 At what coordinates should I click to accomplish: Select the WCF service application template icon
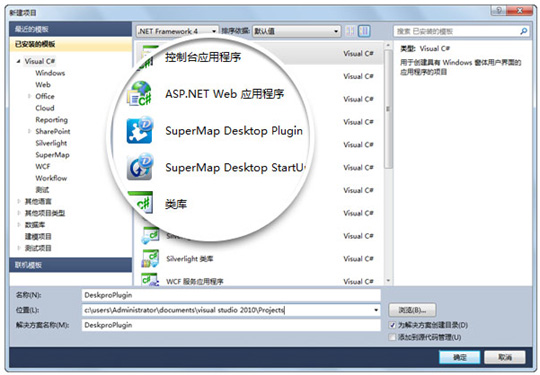pos(150,280)
